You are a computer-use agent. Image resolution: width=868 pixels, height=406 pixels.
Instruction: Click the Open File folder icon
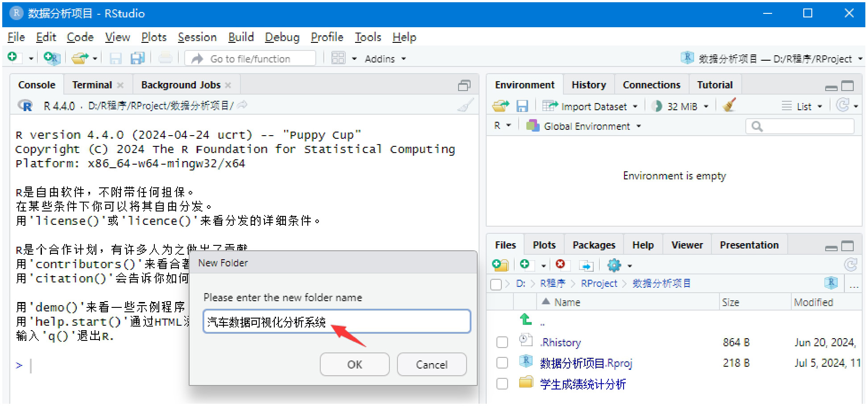80,58
